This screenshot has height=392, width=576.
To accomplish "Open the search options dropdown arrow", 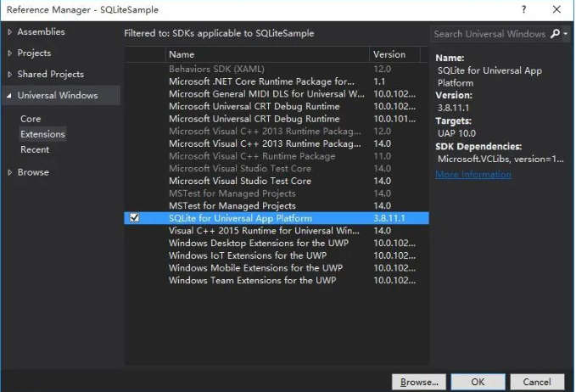I will pyautogui.click(x=565, y=34).
